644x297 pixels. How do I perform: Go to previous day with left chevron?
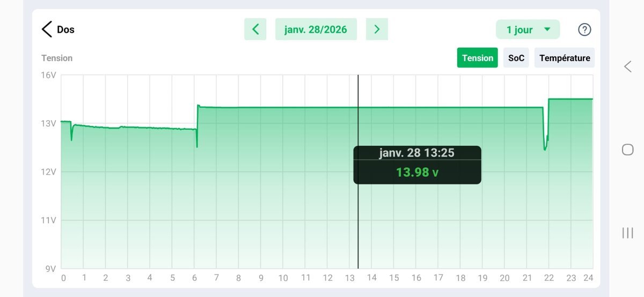[x=255, y=29]
